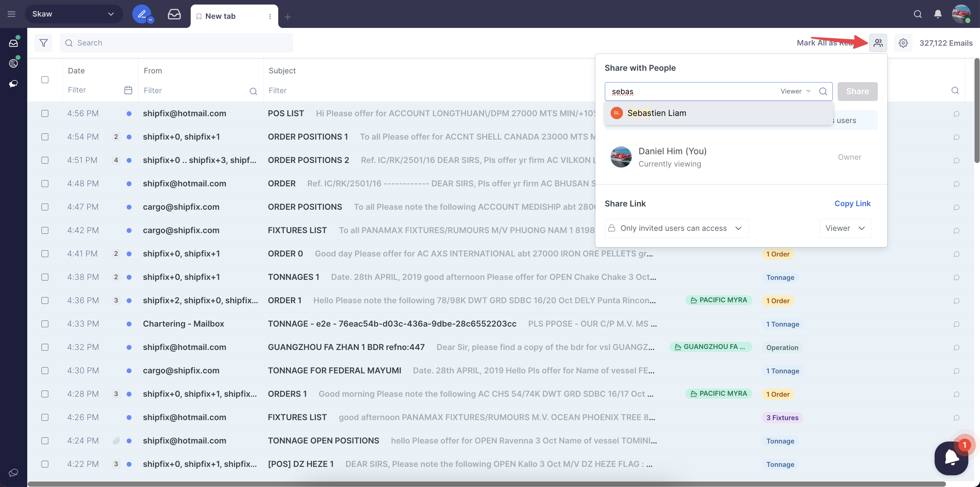Click the notifications bell icon
Viewport: 980px width, 487px height.
[x=938, y=14]
